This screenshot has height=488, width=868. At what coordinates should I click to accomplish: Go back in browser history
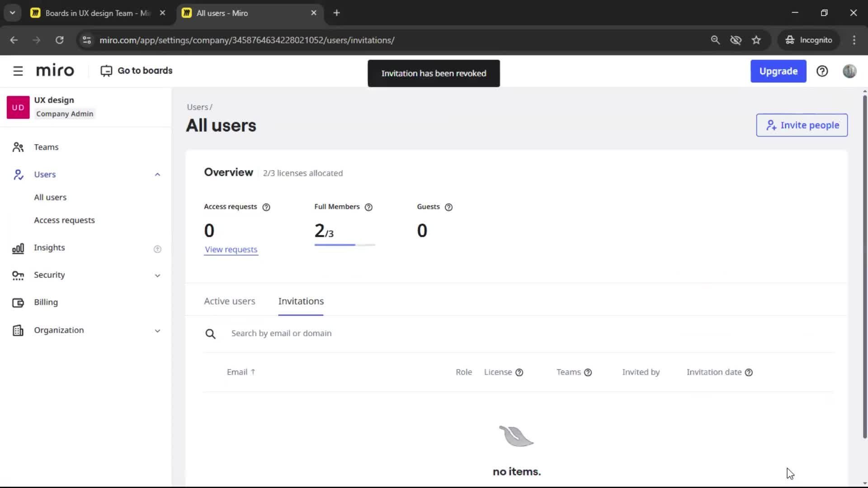click(x=14, y=40)
